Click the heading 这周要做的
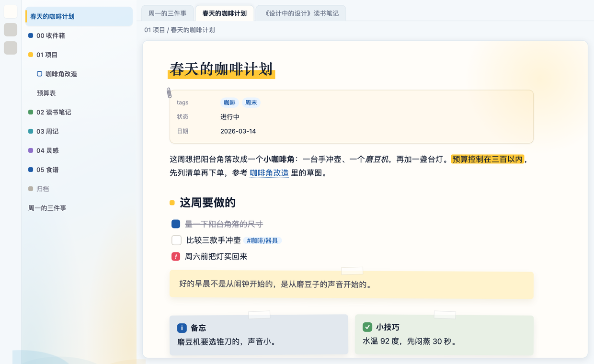594x364 pixels. point(207,203)
